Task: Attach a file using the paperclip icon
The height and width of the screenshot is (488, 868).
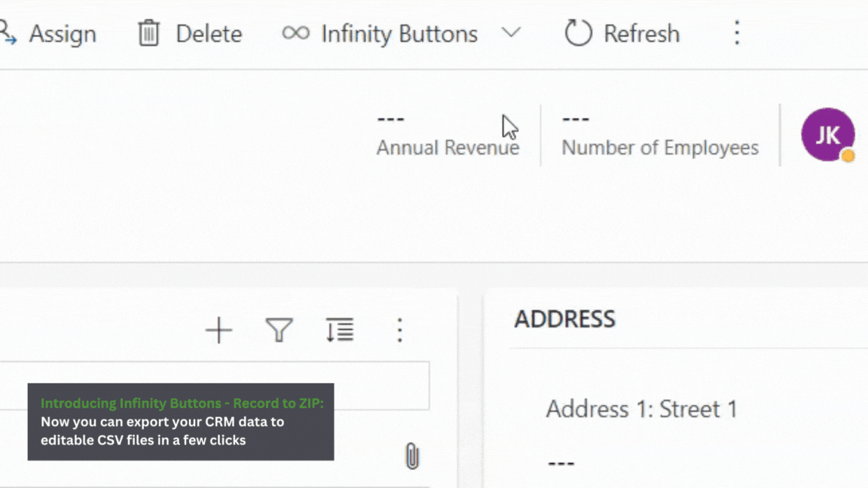Action: [x=411, y=456]
